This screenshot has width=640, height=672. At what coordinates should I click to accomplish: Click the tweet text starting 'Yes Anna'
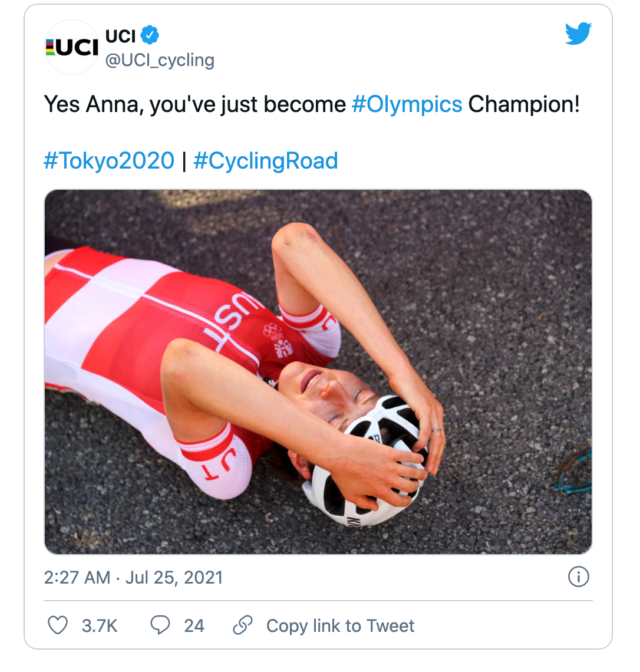(x=194, y=104)
